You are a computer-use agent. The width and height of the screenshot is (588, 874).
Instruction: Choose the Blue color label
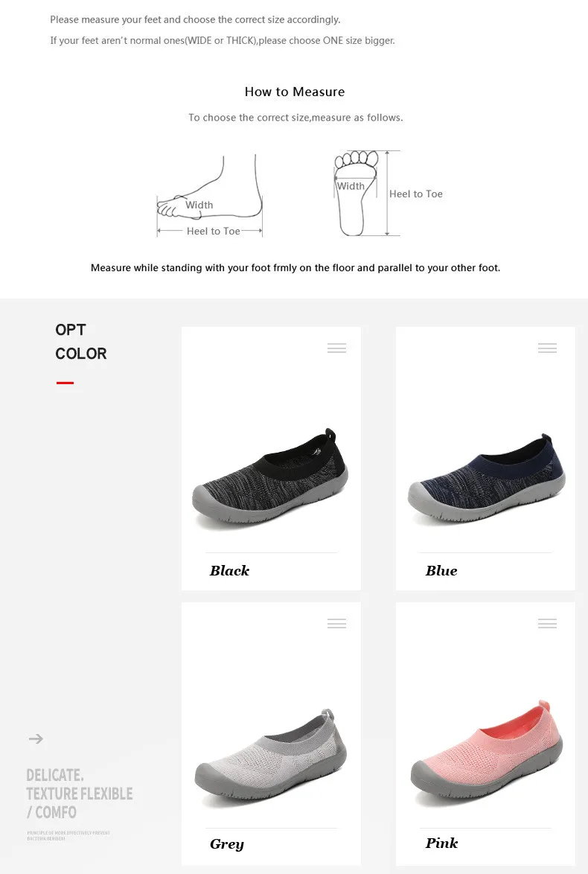[441, 571]
